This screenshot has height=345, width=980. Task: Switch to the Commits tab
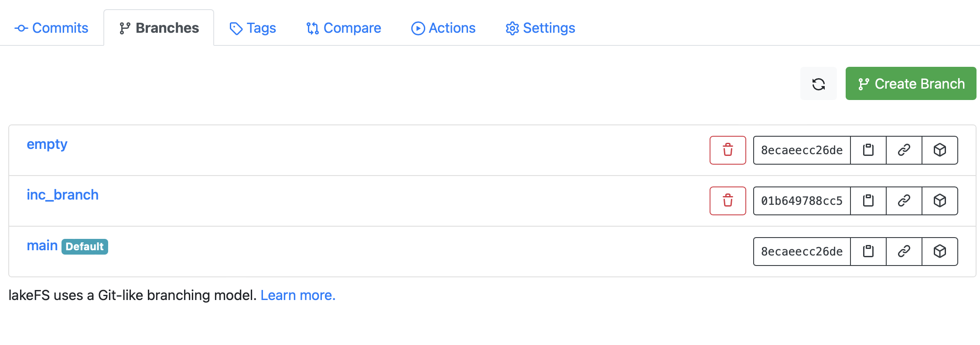[x=51, y=28]
